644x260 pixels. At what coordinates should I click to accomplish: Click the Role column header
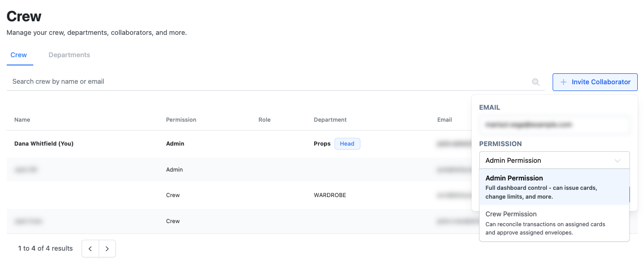(264, 120)
